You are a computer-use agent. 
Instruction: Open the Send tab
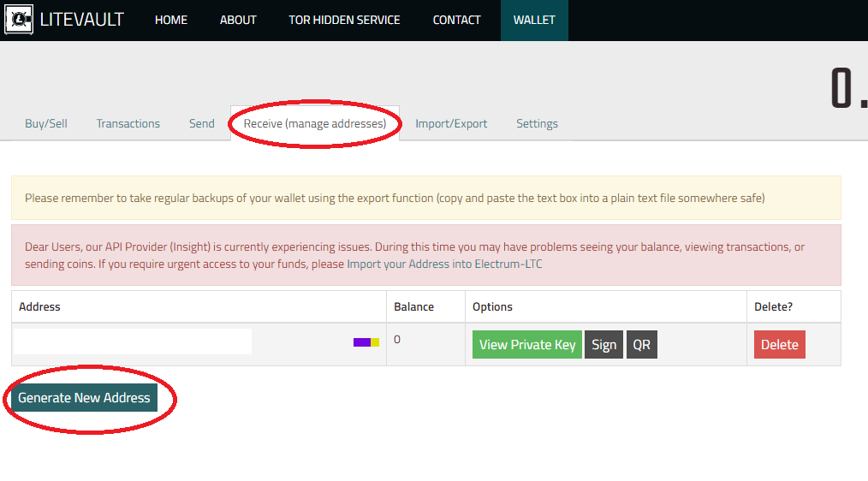201,123
